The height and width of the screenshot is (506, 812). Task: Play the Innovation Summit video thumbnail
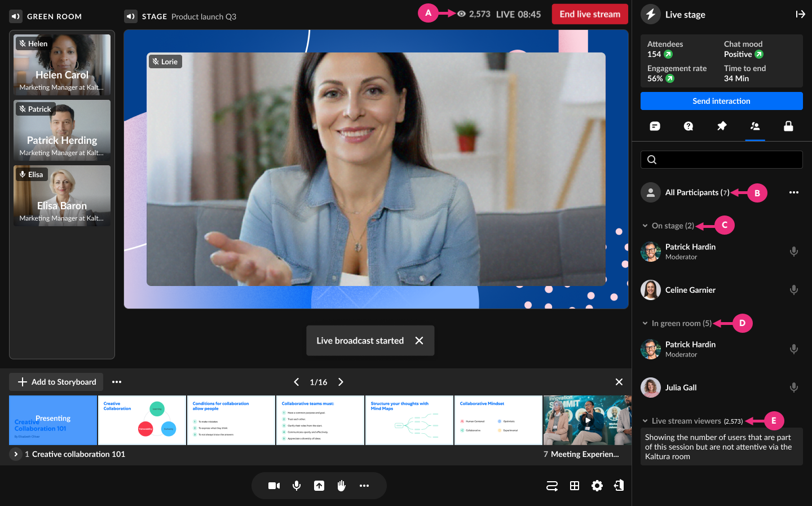click(588, 420)
